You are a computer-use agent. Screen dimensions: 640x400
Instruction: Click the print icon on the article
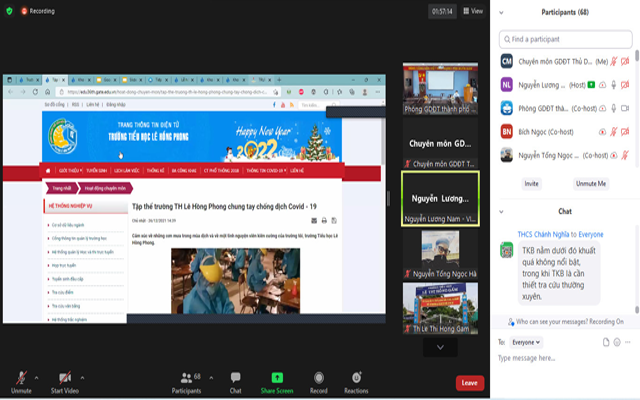coord(324,221)
